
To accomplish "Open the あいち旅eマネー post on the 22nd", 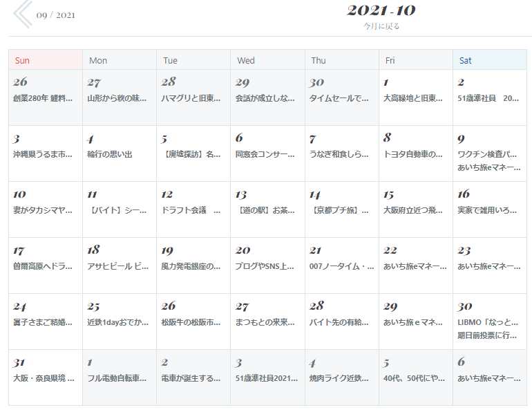I will [415, 266].
